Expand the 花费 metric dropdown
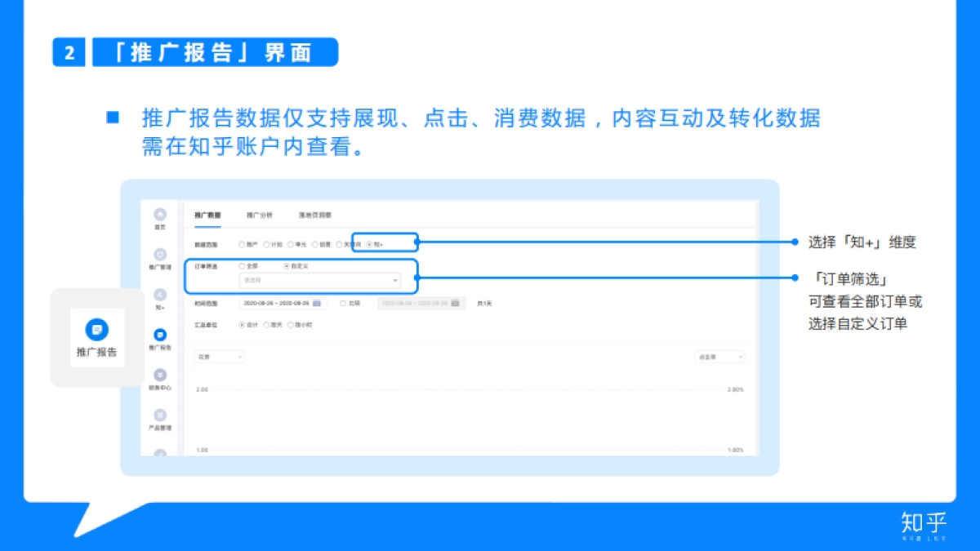980x551 pixels. click(219, 357)
